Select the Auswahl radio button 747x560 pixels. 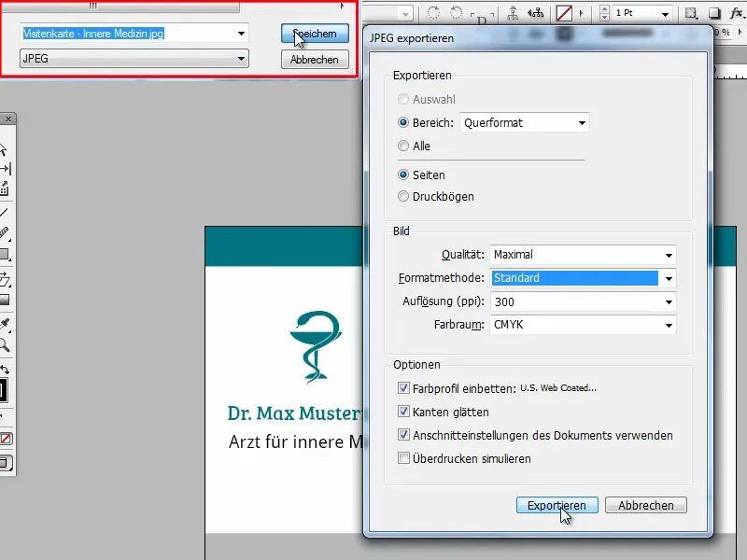[403, 99]
